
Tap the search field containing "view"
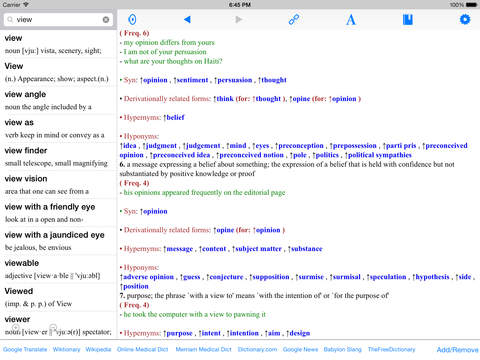(x=58, y=20)
